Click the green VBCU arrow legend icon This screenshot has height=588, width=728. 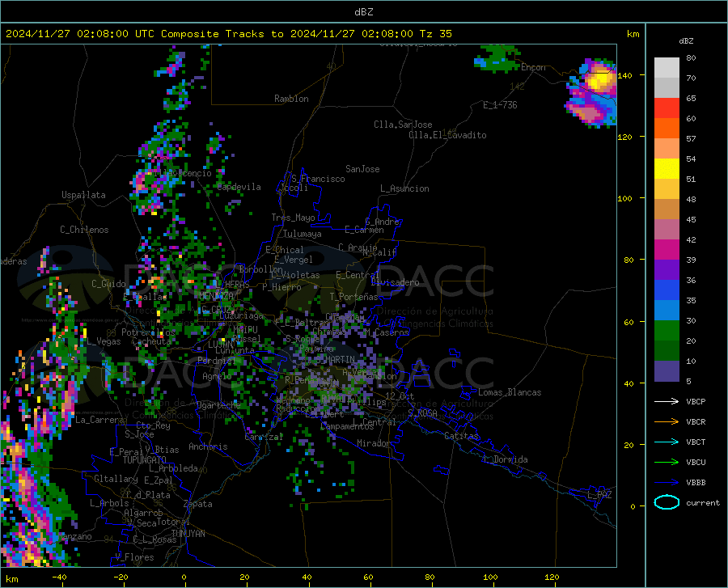pos(667,463)
